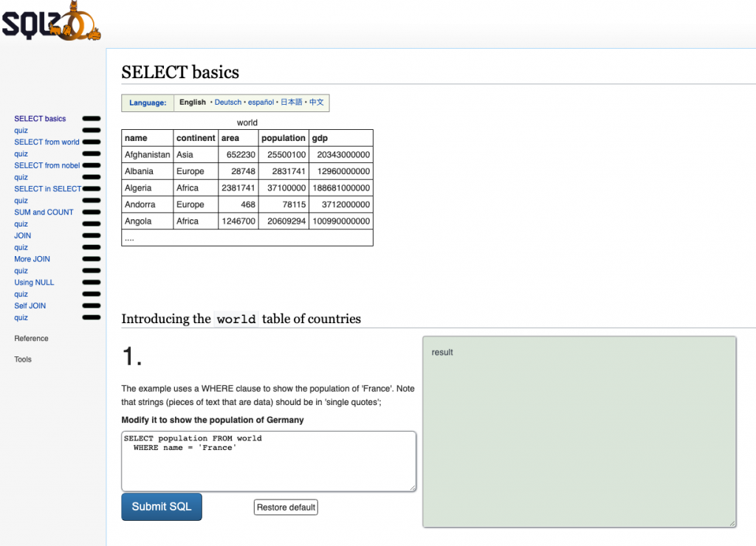Open the JOIN tutorial in sidebar
This screenshot has width=756, height=546.
(x=23, y=235)
